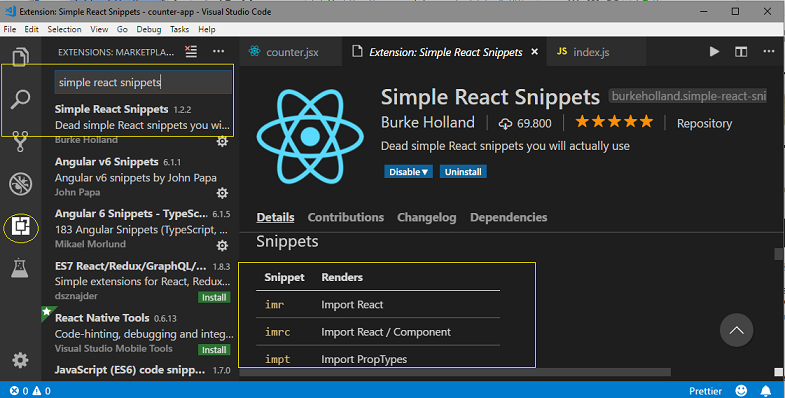This screenshot has width=785, height=398.
Task: Click the feedback smiley in status bar
Action: click(741, 390)
